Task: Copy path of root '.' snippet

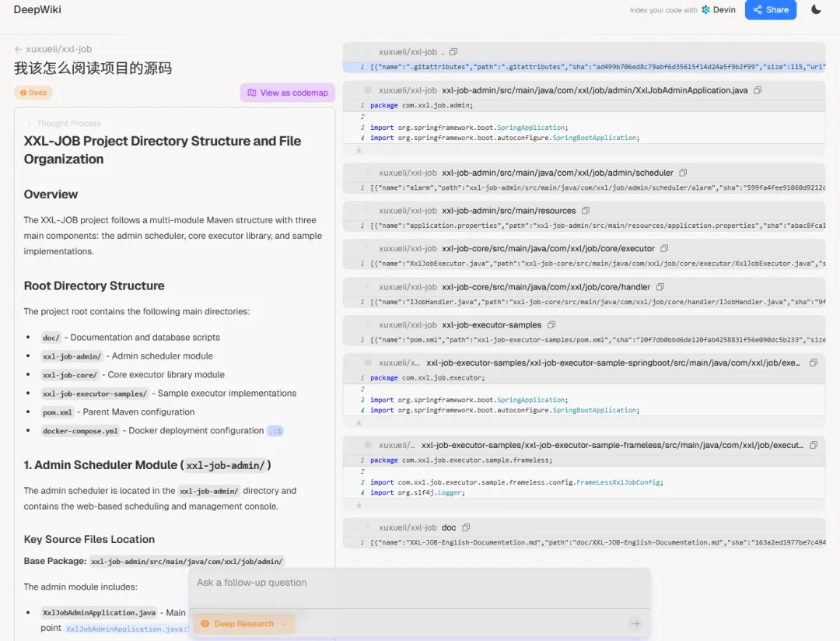Action: 453,52
